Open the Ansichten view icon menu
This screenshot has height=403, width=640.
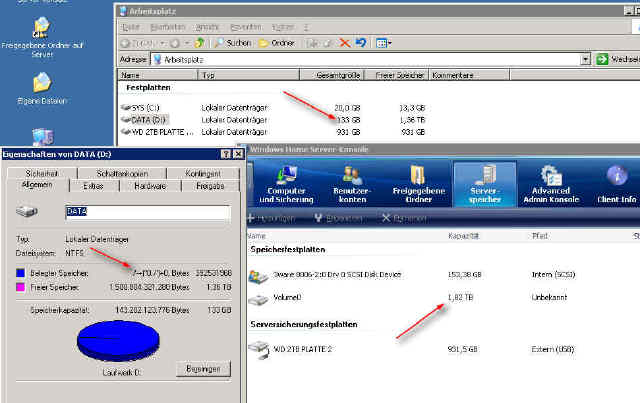point(383,43)
